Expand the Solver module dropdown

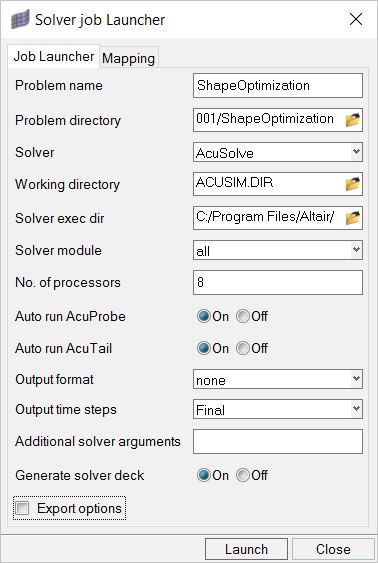[x=278, y=250]
